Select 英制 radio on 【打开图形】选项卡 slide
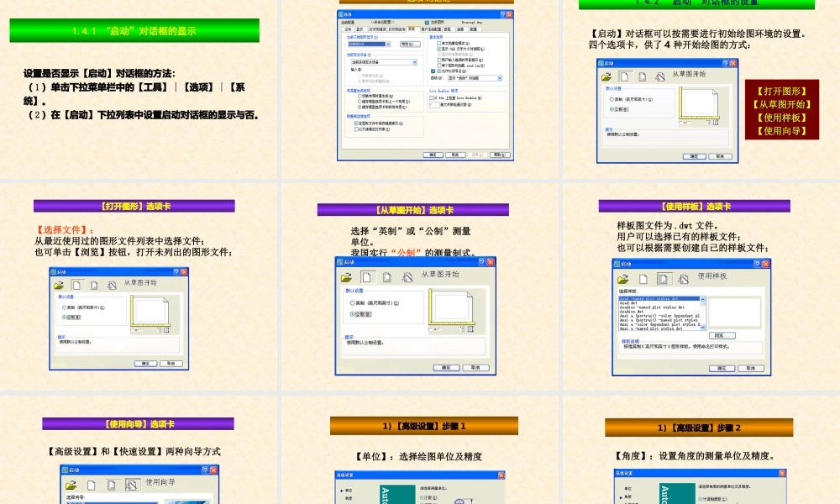Screen dimensions: 840x504 65,307
